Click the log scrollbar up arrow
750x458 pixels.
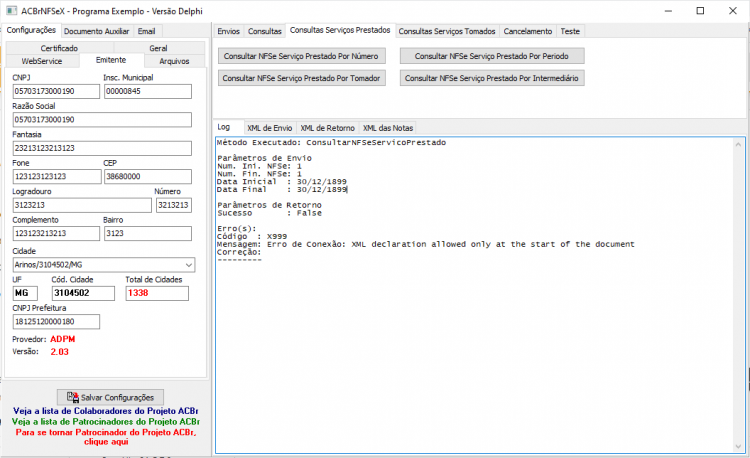(738, 144)
